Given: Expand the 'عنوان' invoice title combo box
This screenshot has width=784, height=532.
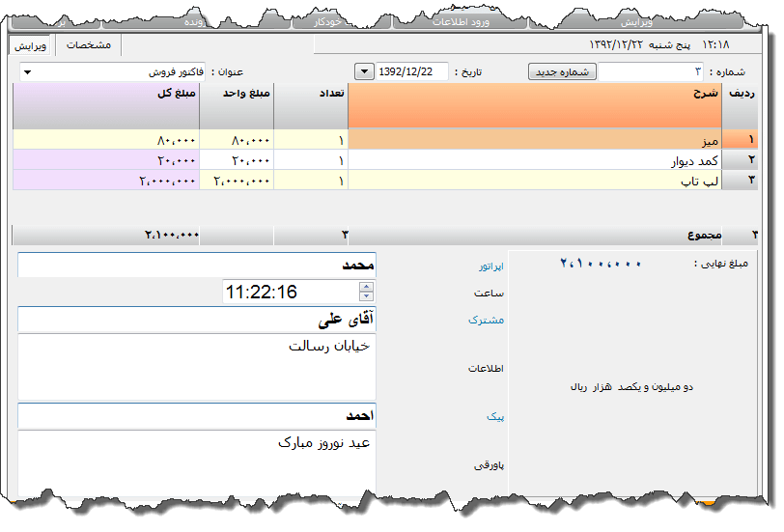Looking at the screenshot, I should 27,72.
